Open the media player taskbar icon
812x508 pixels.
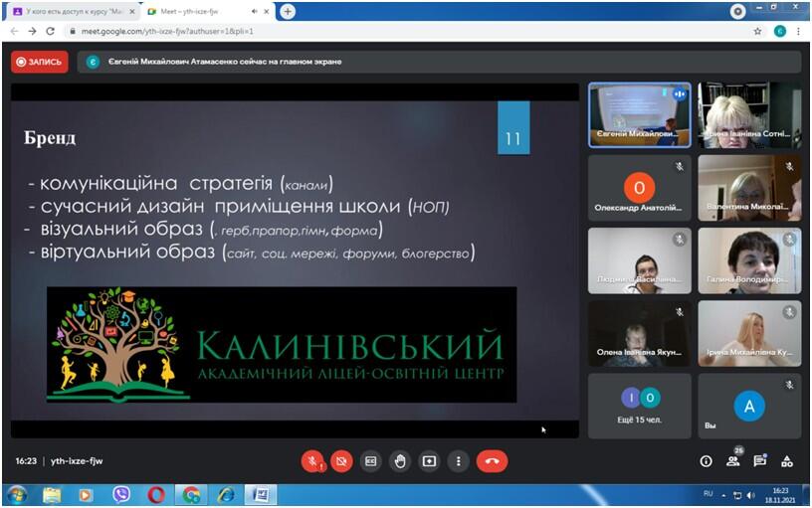pos(86,495)
